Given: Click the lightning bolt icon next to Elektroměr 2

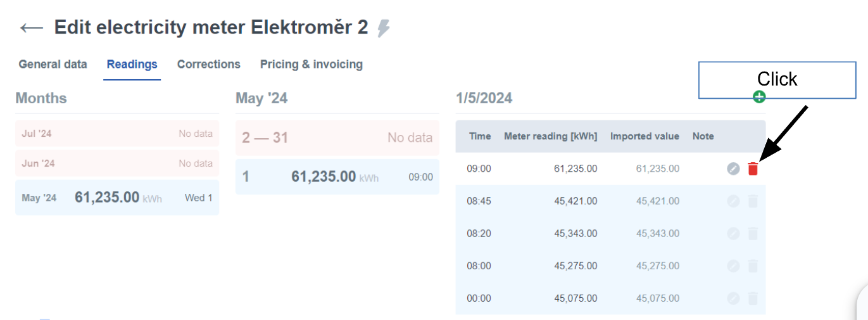Looking at the screenshot, I should 383,28.
